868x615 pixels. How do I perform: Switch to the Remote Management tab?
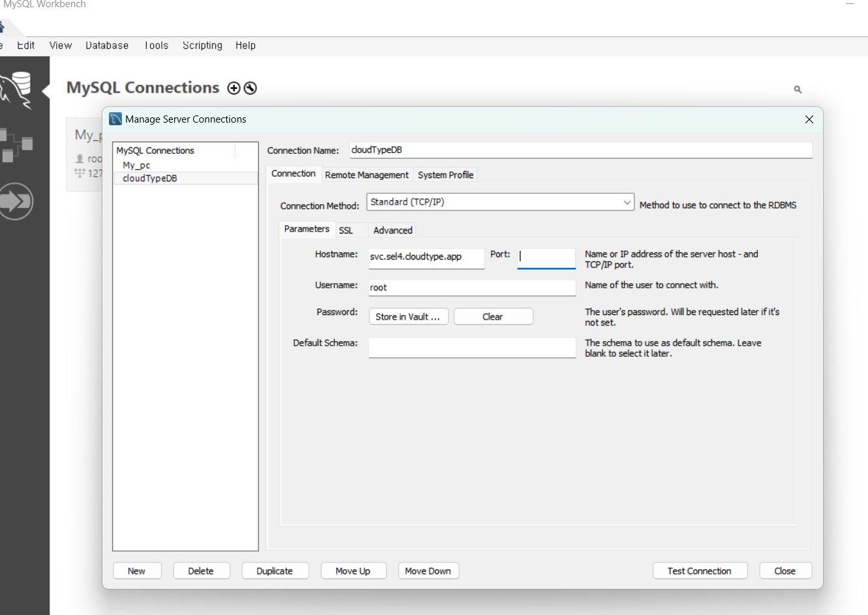pos(367,175)
